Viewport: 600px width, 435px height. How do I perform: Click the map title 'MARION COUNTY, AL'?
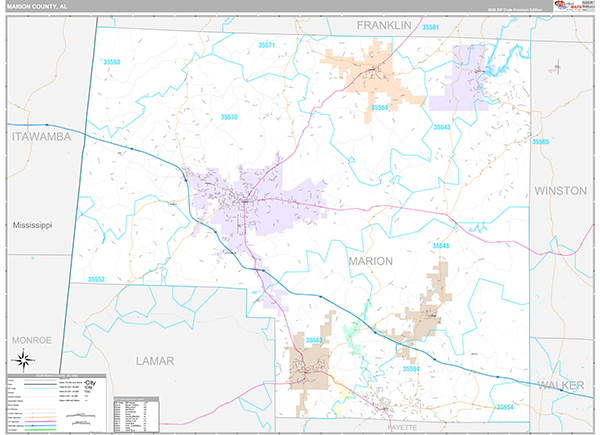click(x=37, y=6)
